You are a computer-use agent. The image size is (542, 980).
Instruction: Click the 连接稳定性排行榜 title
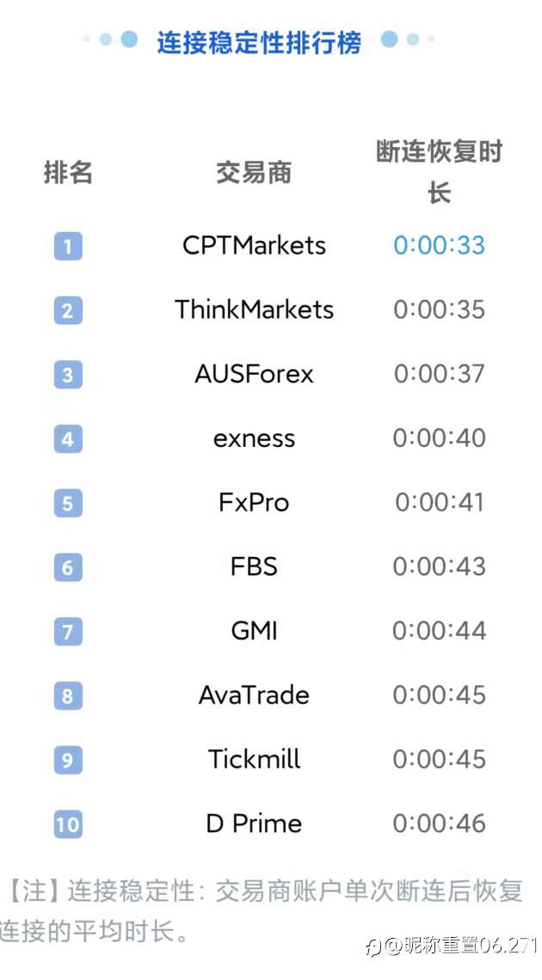click(x=259, y=41)
